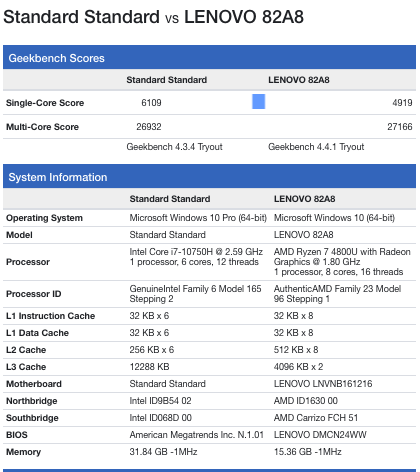This screenshot has width=420, height=472.
Task: Click the Motherboard row label
Action: 34,384
